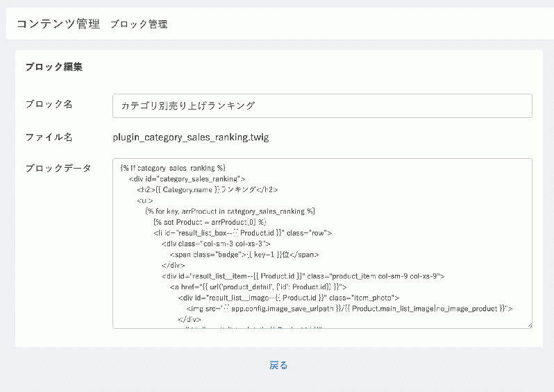Click the div id="result_list__image" code line

(x=289, y=298)
